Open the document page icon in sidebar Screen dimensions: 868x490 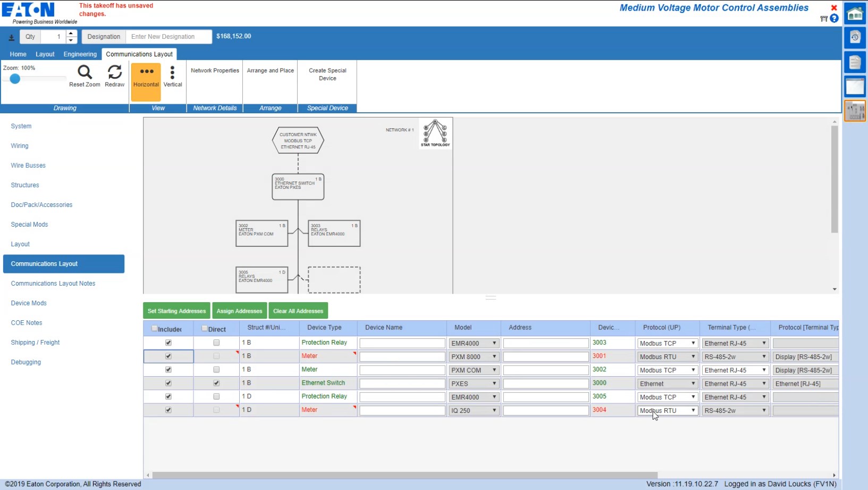tap(855, 62)
